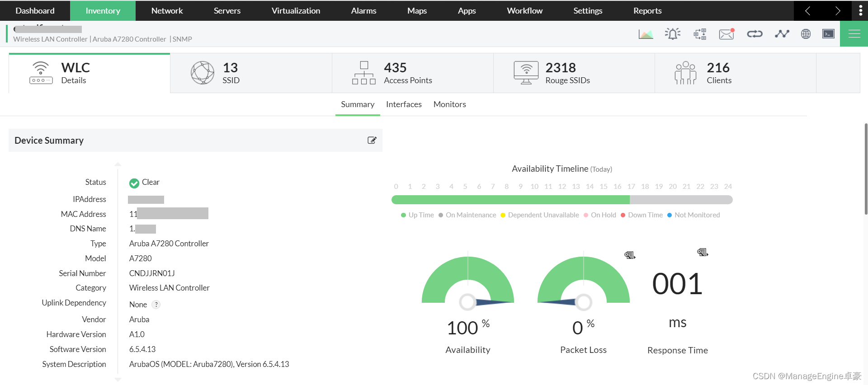Open the Servers menu
868x385 pixels.
click(x=227, y=10)
